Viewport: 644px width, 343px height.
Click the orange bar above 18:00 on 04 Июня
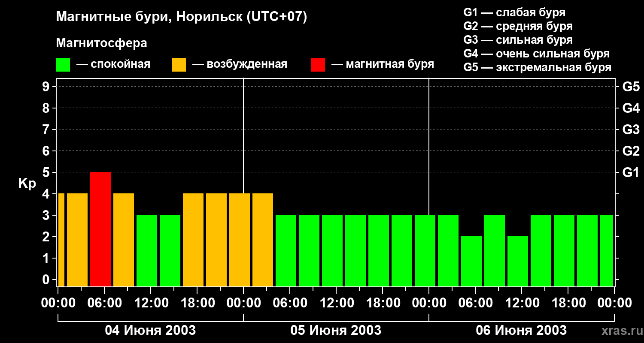pos(193,240)
